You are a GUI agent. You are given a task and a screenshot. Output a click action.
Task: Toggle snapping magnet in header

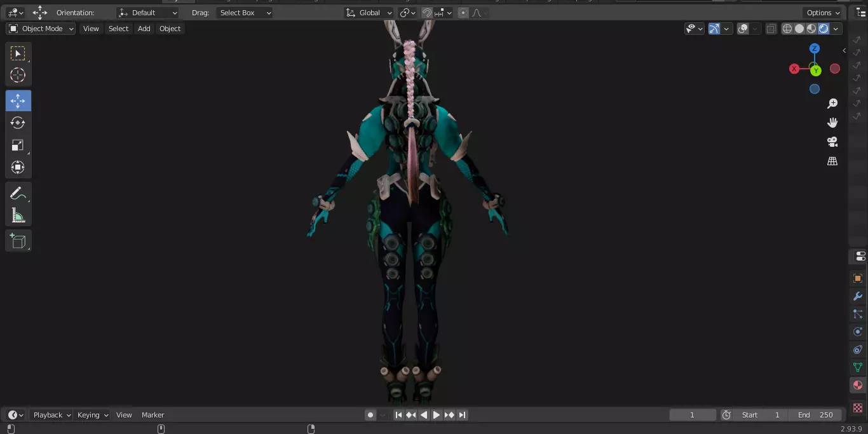tap(427, 13)
